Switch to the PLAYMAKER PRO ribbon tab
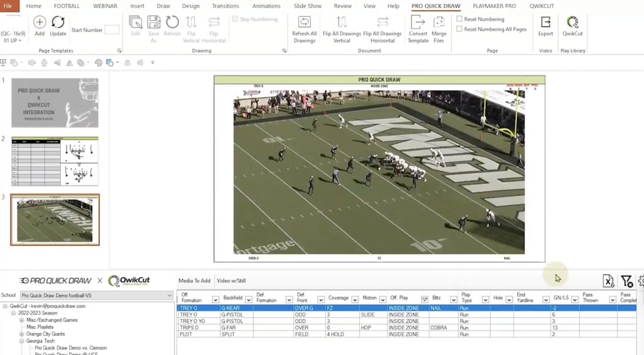 pyautogui.click(x=494, y=6)
